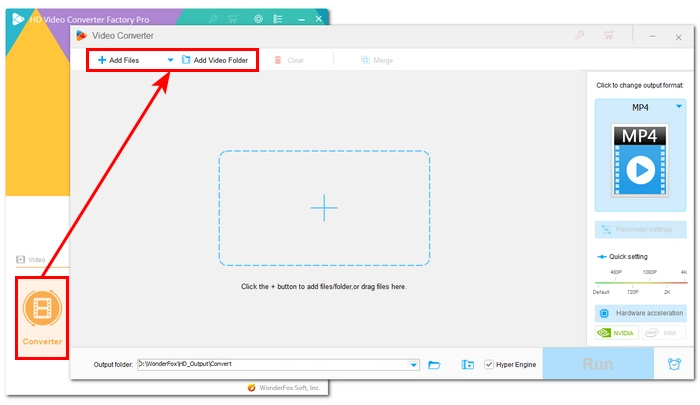Open the Converter module in main window

42,318
